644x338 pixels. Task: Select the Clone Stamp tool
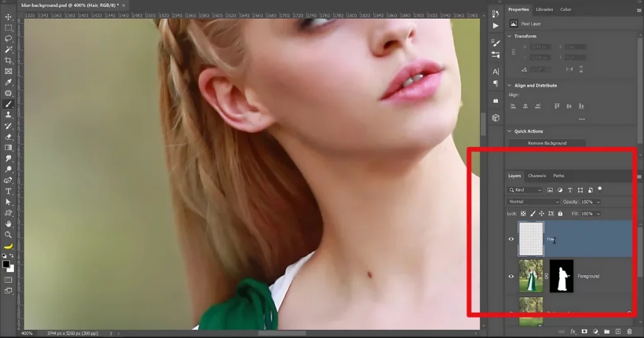point(8,115)
